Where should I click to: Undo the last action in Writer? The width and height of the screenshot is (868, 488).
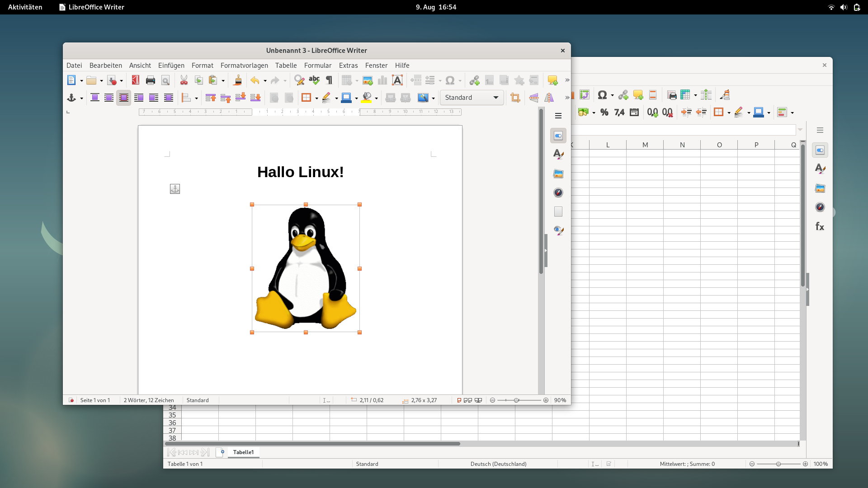point(255,80)
